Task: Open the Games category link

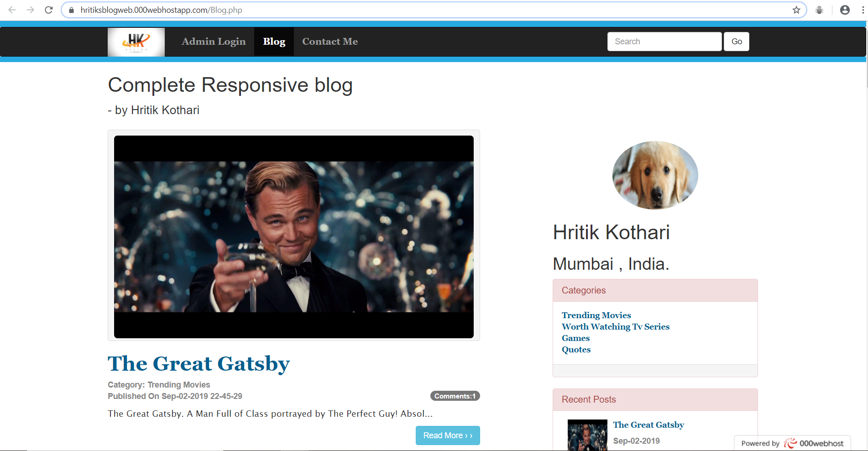Action: pos(575,338)
